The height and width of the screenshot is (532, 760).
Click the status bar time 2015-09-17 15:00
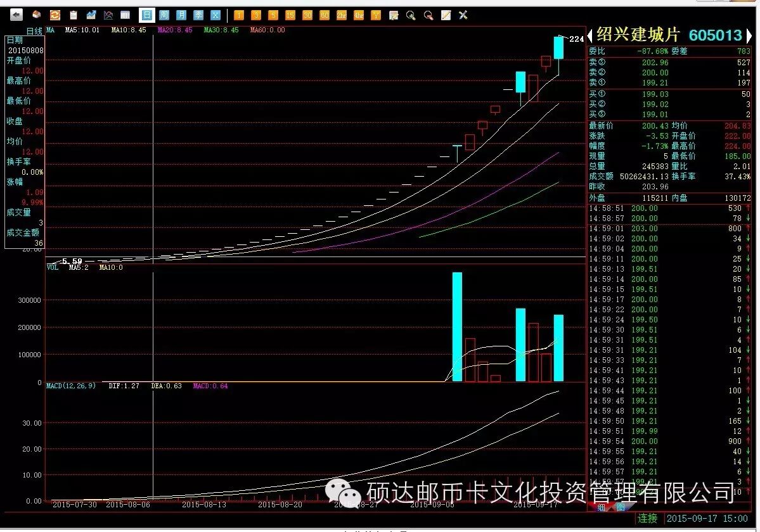[x=707, y=519]
